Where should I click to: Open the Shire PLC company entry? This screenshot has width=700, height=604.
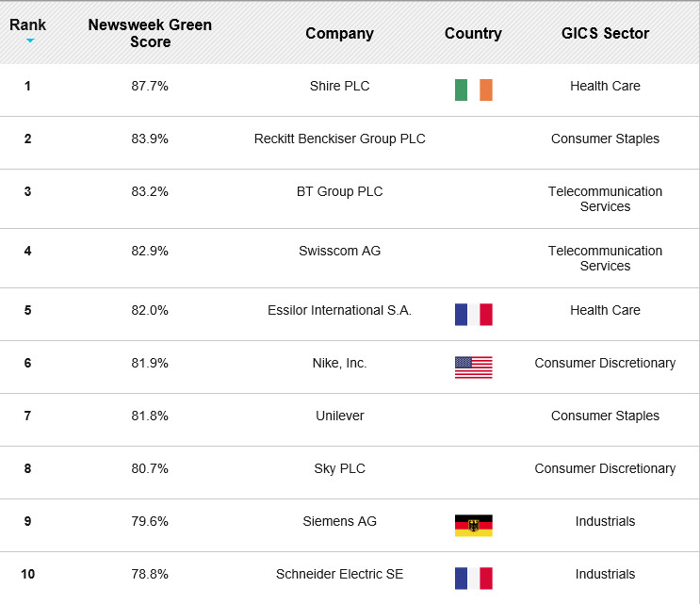pos(340,86)
